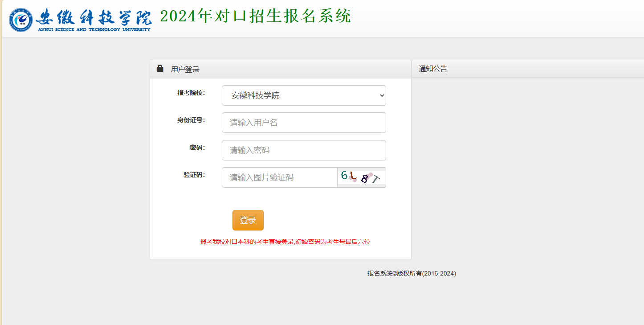Click the 用户登录 panel header text
The height and width of the screenshot is (325, 644).
point(185,70)
